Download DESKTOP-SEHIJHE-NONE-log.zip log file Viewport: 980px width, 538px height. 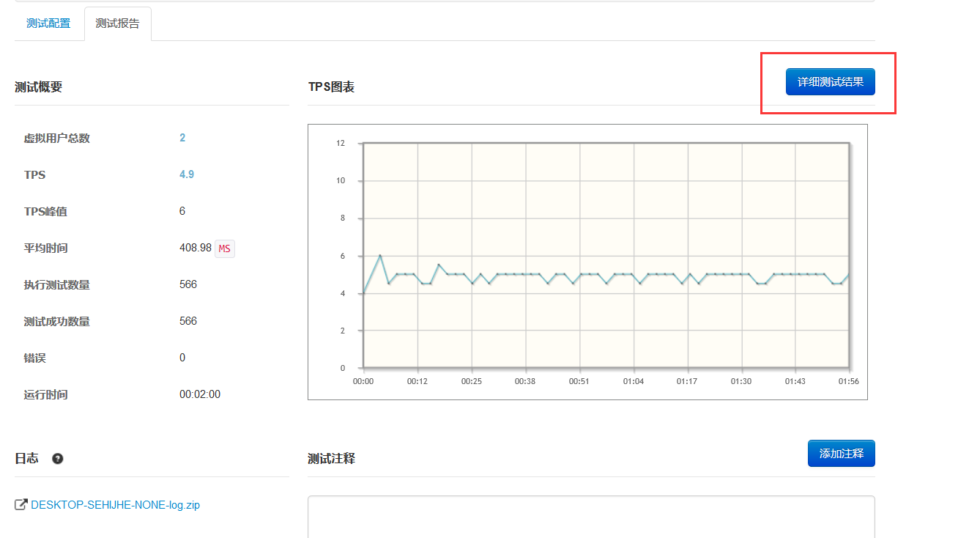(x=115, y=505)
